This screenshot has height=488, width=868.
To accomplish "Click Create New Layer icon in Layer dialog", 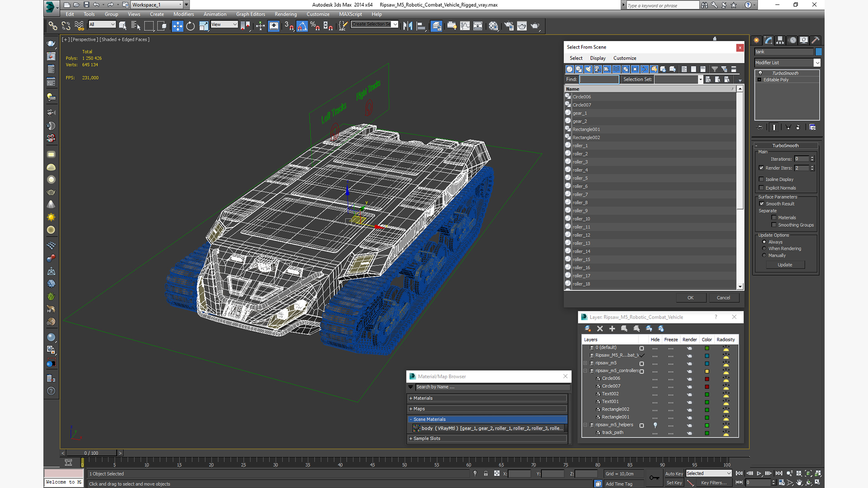I will [588, 328].
